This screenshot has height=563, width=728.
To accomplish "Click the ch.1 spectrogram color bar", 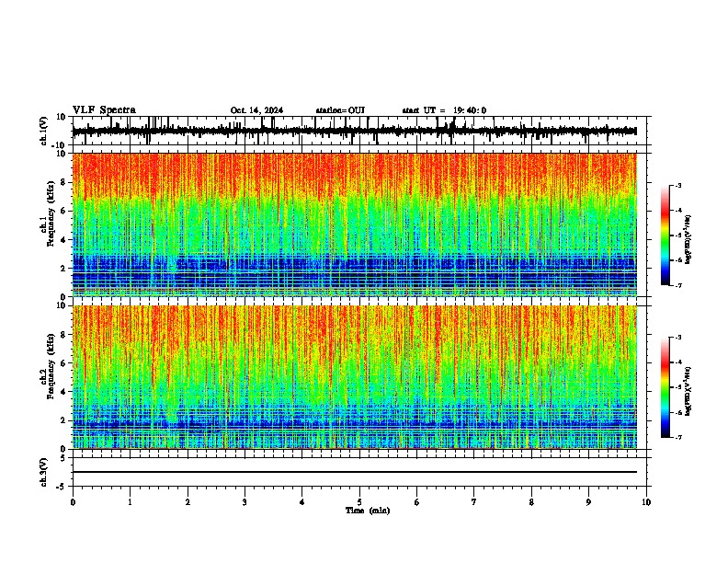I will pos(665,236).
